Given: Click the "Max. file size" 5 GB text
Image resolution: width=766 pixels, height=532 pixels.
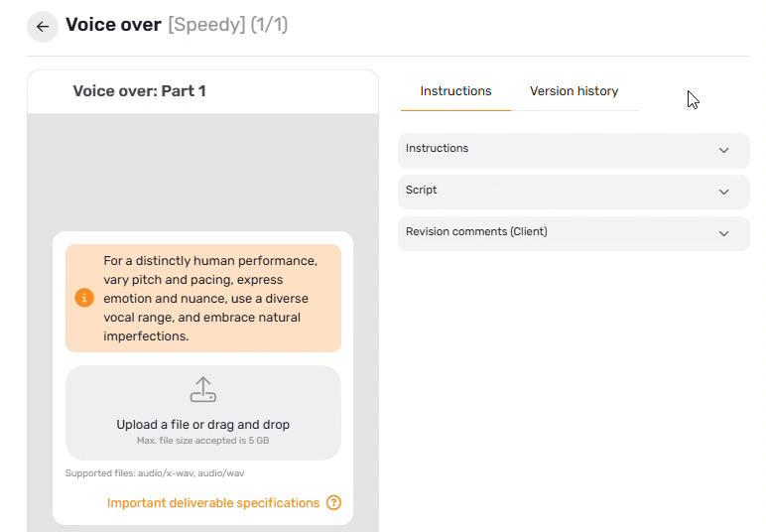Looking at the screenshot, I should (203, 440).
